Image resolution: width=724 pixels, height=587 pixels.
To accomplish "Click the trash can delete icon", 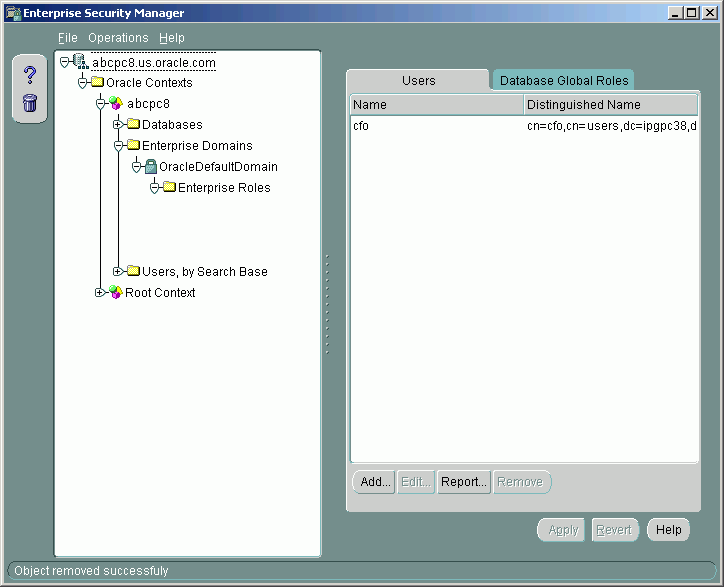I will pos(30,103).
